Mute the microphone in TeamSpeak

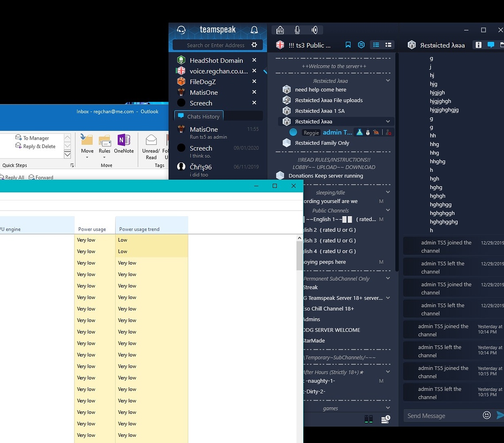pyautogui.click(x=297, y=30)
